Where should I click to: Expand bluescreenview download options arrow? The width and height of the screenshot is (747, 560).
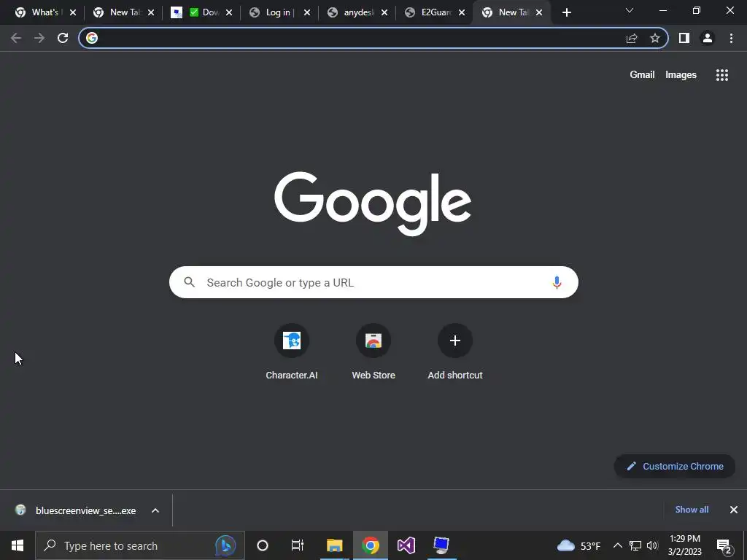pyautogui.click(x=155, y=510)
